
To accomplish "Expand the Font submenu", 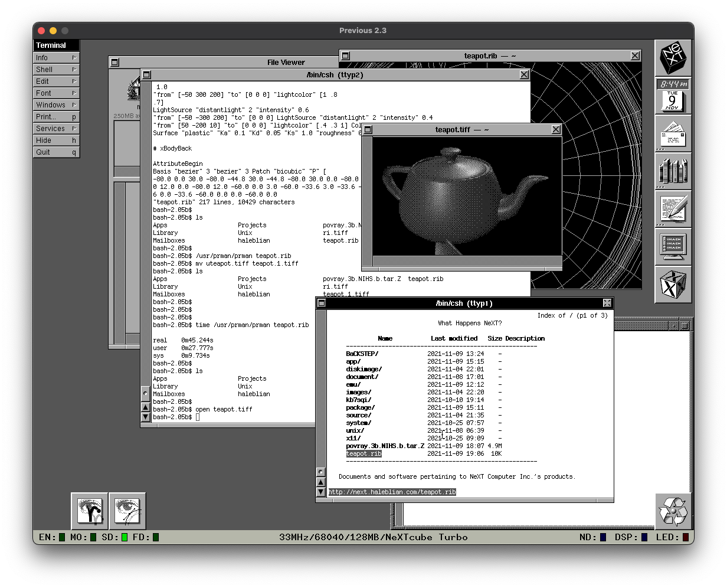I will (x=55, y=93).
